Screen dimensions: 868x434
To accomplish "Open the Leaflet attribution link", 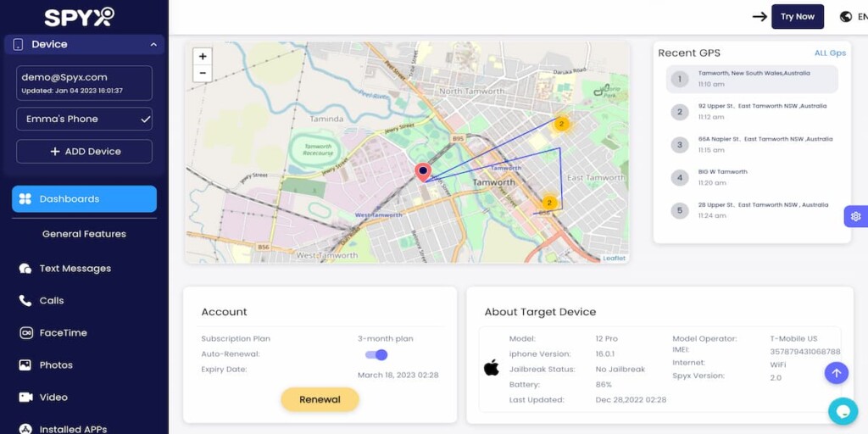I will click(614, 259).
